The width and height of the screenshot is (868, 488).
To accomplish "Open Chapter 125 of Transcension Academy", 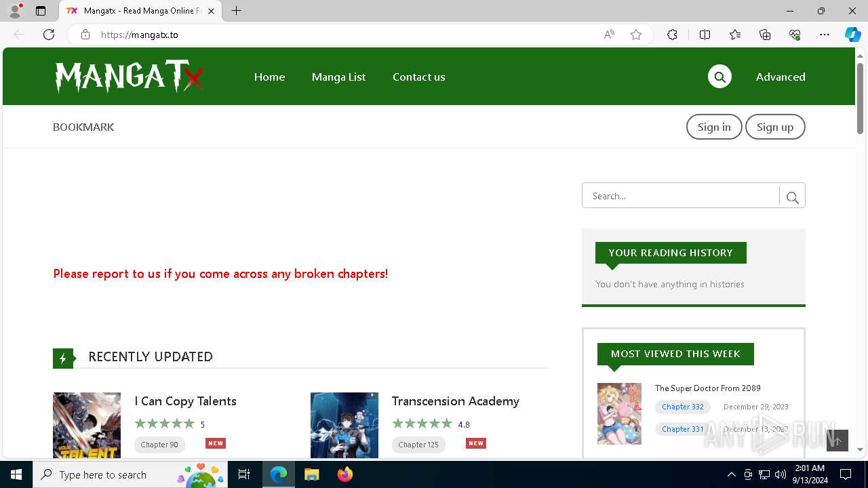I will [x=418, y=444].
